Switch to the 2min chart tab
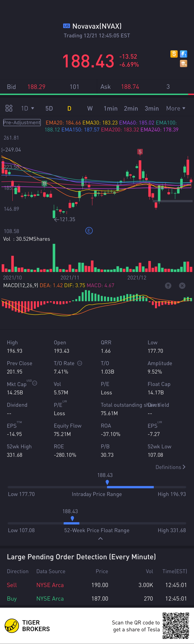The width and height of the screenshot is (194, 644). click(x=131, y=108)
